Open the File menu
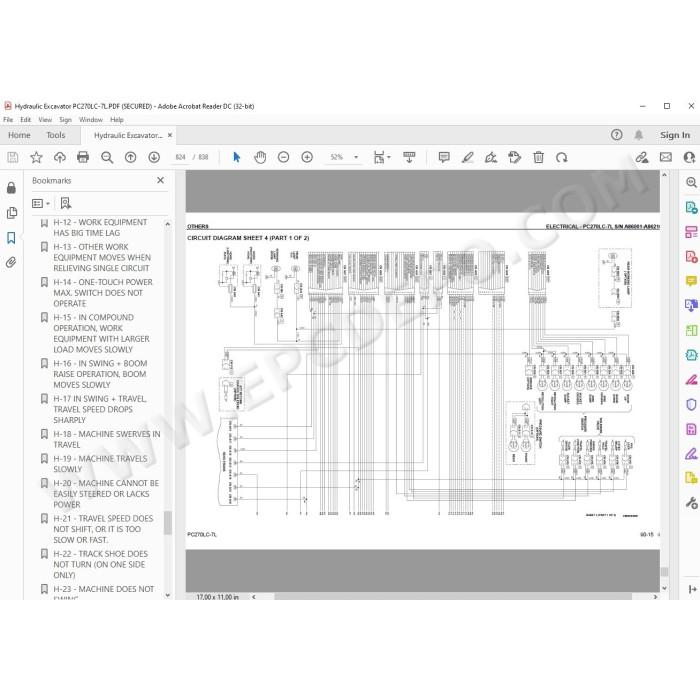700x700 pixels. point(8,120)
